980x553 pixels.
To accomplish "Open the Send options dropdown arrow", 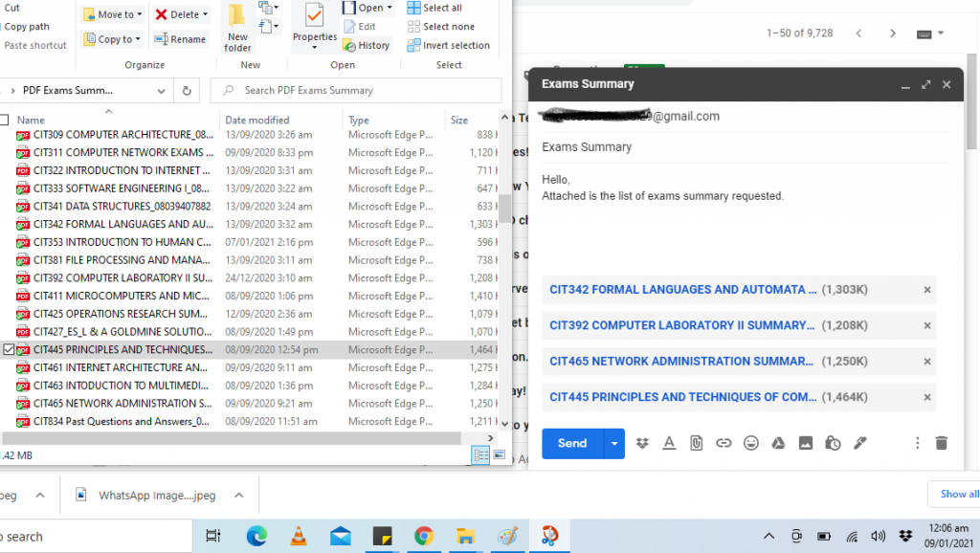I will pos(613,443).
